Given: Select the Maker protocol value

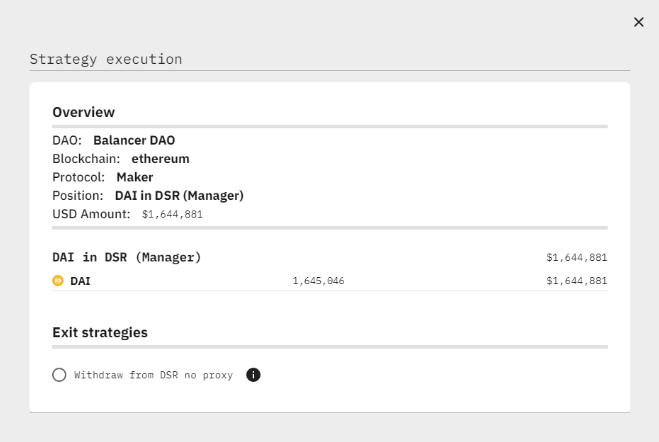Looking at the screenshot, I should point(134,177).
